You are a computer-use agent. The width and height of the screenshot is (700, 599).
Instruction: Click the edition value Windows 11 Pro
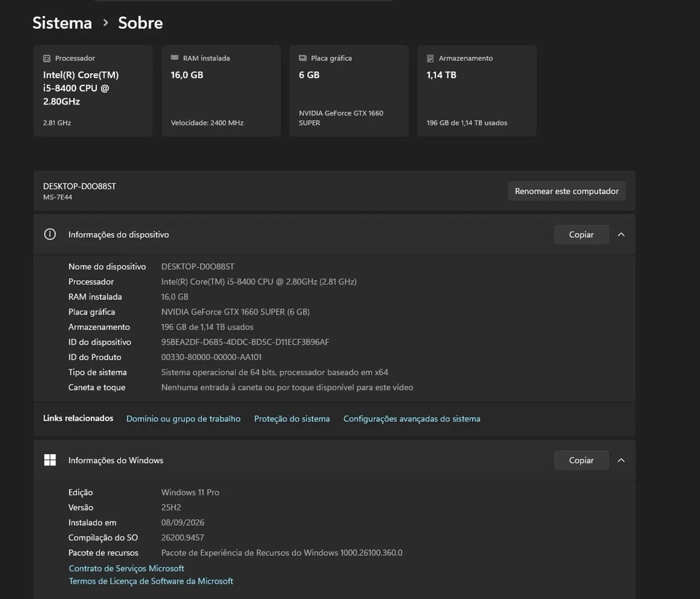(x=190, y=492)
